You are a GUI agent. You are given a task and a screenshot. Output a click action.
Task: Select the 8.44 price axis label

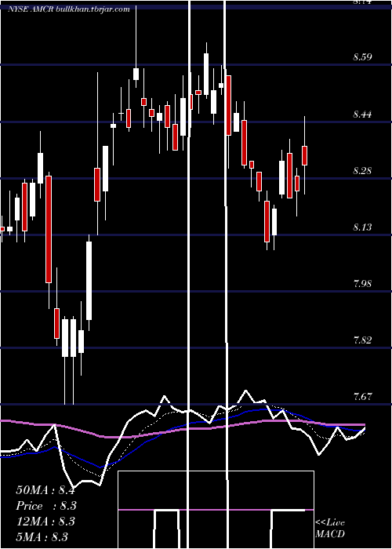[x=362, y=115]
